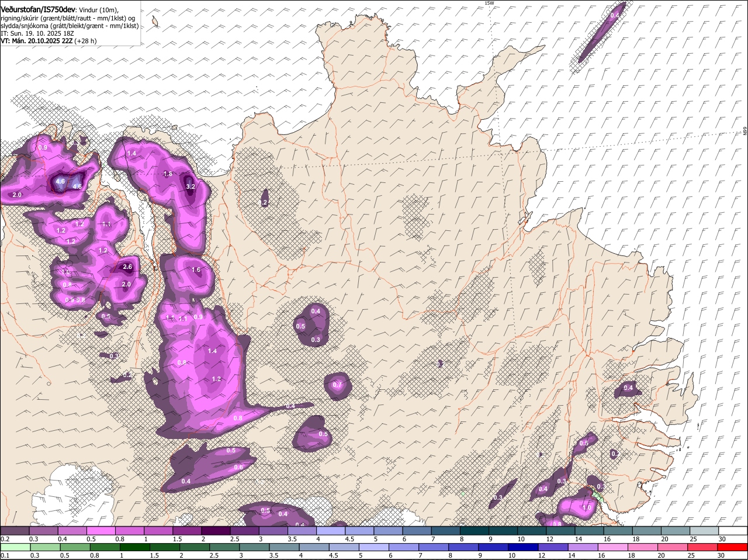Pick the lower scale swatch starting at 25
Image resolution: width=748 pixels, height=560 pixels.
[x=704, y=547]
